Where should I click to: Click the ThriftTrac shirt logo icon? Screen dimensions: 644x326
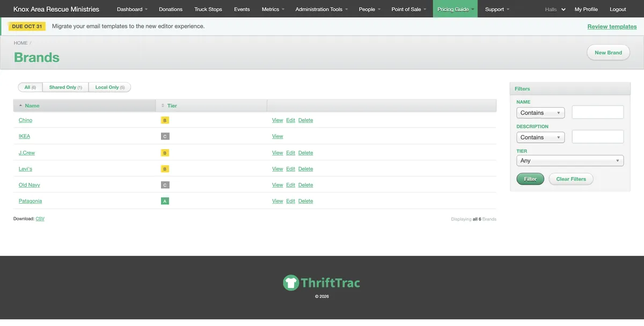coord(291,283)
